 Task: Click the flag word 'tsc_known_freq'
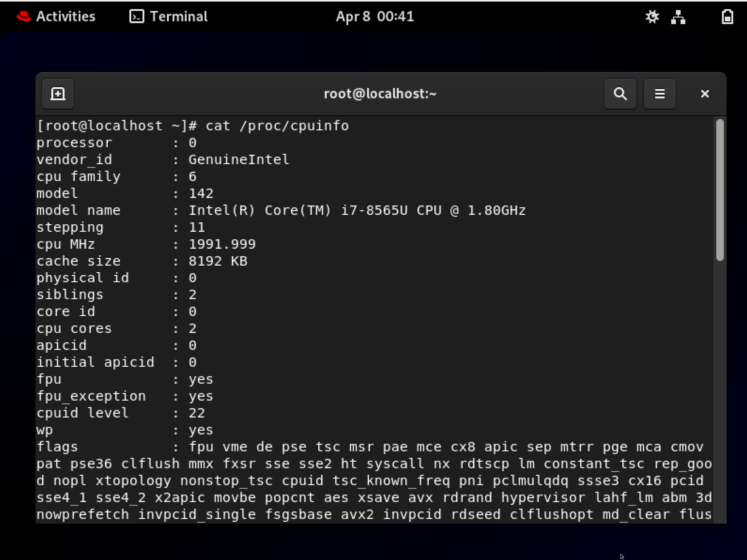(391, 481)
